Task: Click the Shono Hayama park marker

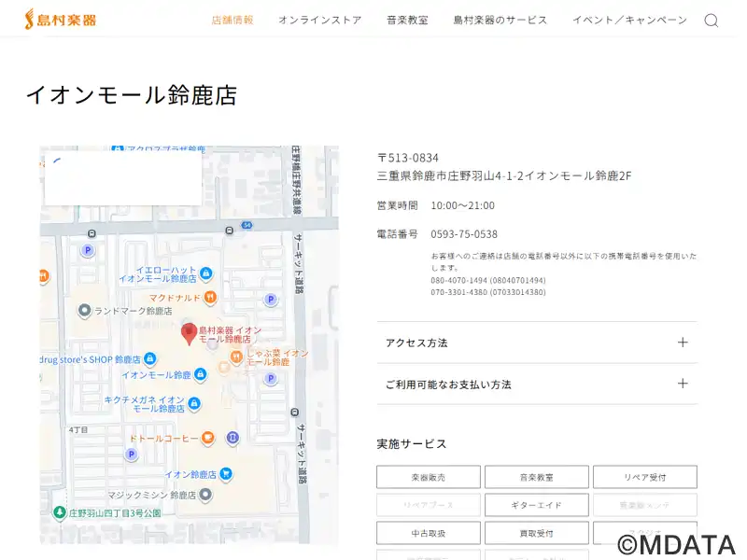Action: (x=60, y=512)
